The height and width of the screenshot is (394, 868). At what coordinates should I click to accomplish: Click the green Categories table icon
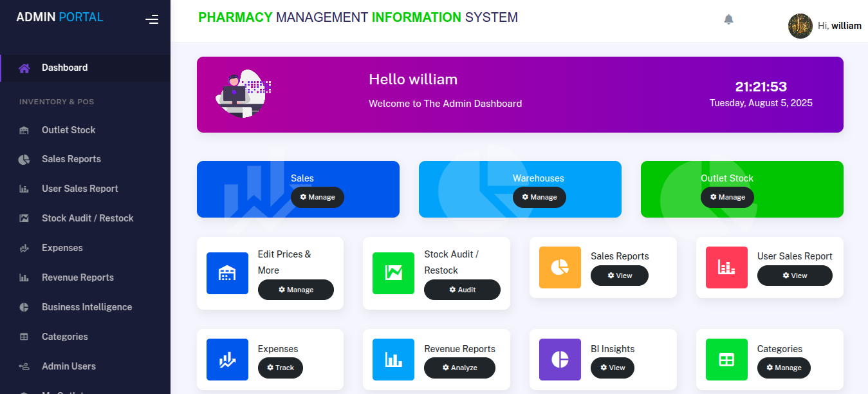[x=726, y=359]
